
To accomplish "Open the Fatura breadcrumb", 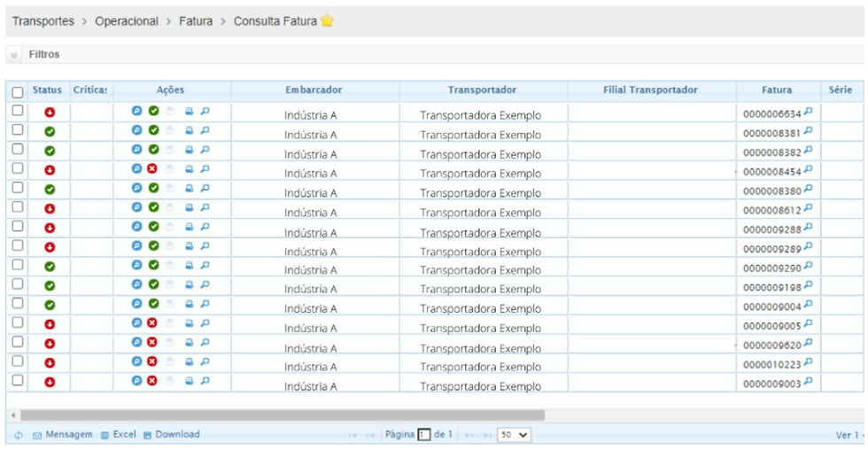I will click(x=196, y=21).
